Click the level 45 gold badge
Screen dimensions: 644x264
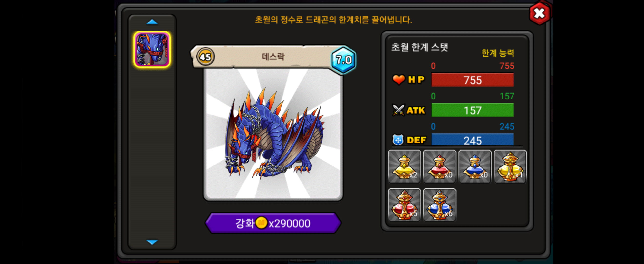pos(205,57)
